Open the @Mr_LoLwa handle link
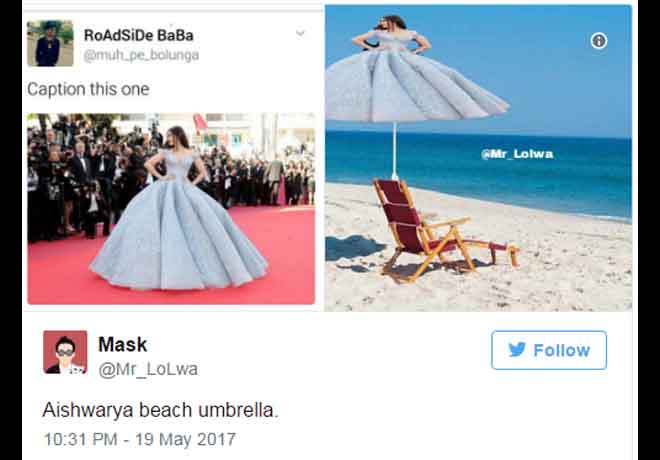Viewport: 660px width, 460px height. (148, 369)
